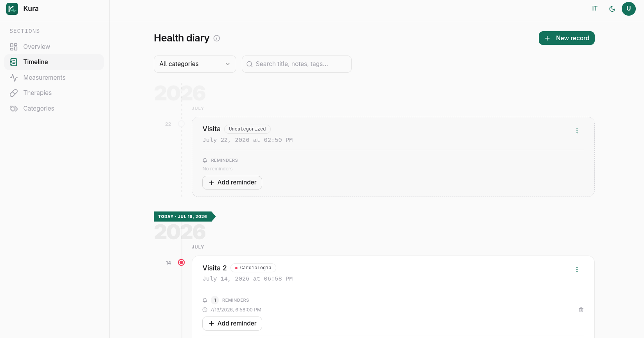Click the Therapies pill icon
This screenshot has height=338, width=644.
coord(14,93)
